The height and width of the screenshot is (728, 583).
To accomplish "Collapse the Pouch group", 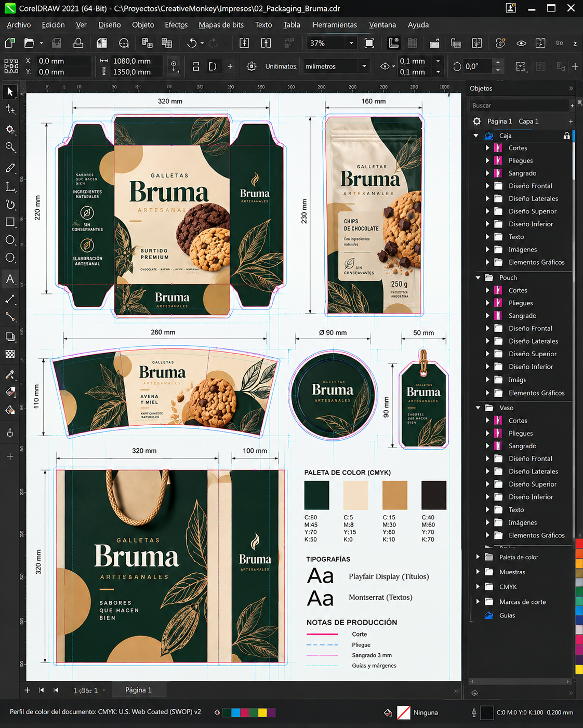I will click(x=478, y=278).
